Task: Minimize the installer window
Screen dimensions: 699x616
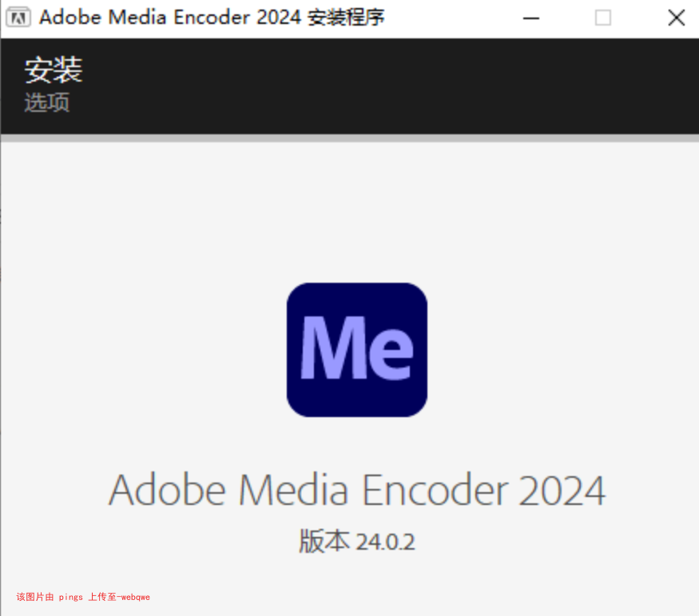Action: point(530,18)
